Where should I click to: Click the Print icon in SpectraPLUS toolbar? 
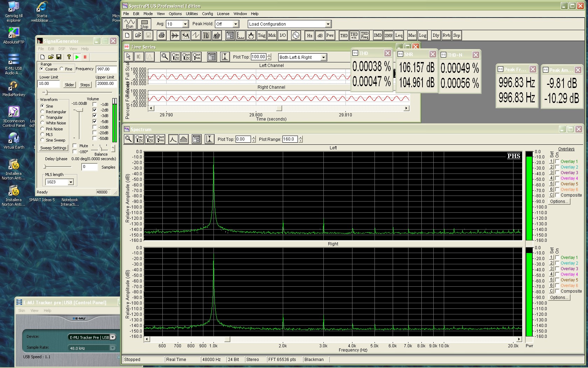point(161,35)
